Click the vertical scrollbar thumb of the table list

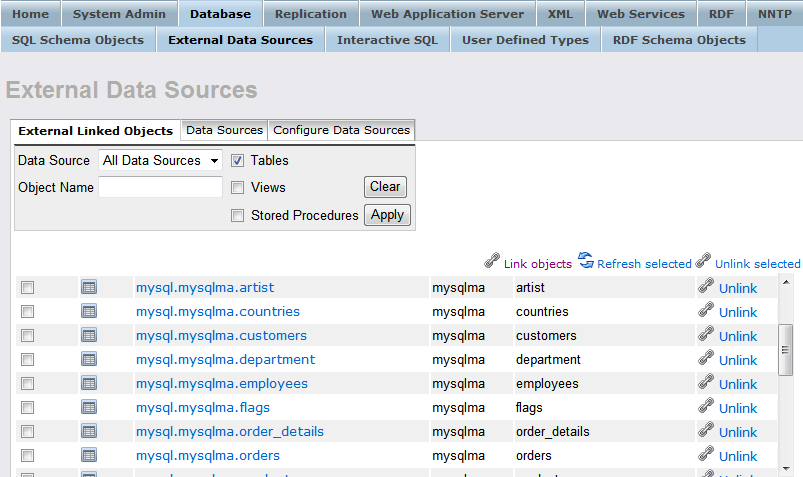785,349
